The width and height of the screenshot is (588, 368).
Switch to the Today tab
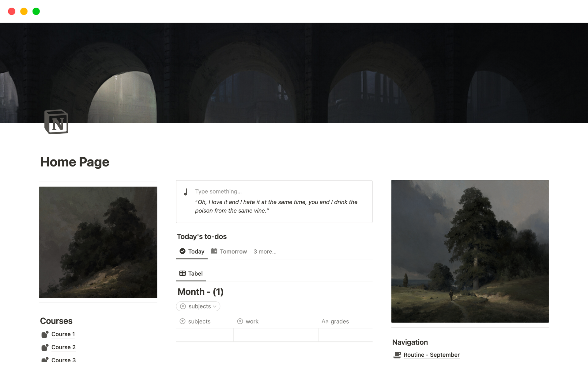click(x=192, y=251)
